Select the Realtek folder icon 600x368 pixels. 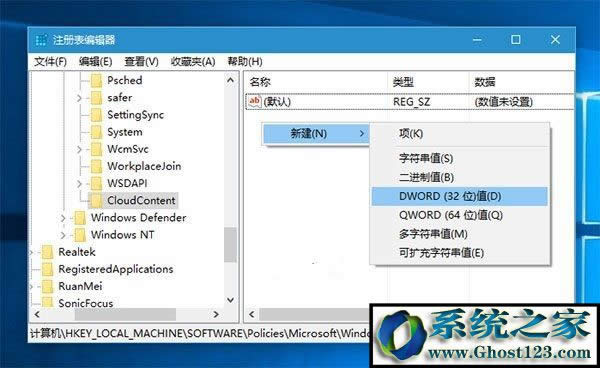pyautogui.click(x=47, y=252)
